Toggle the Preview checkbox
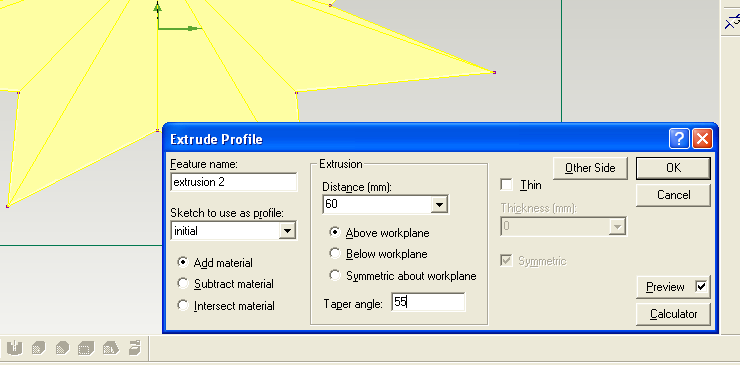The width and height of the screenshot is (740, 365). point(702,287)
